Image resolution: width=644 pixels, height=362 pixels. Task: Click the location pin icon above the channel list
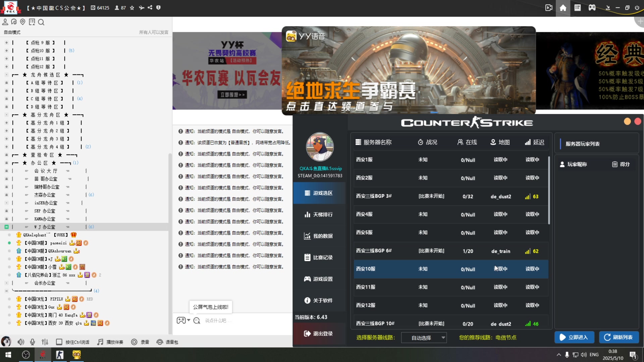(x=23, y=22)
